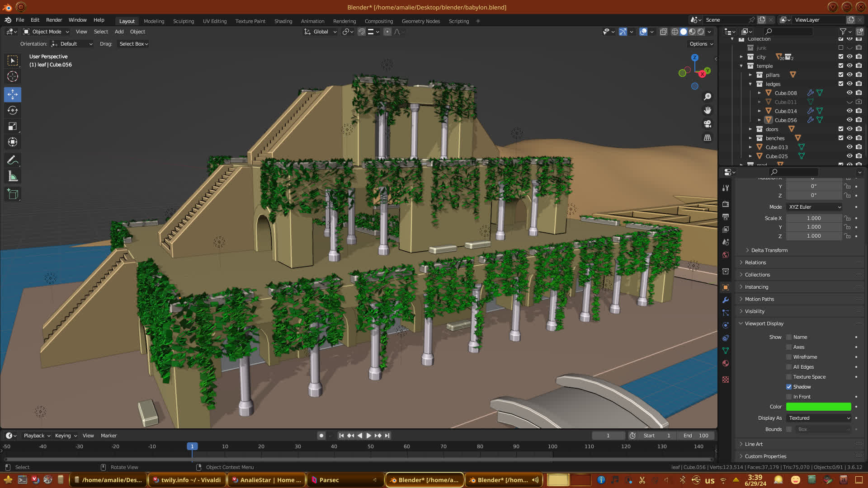
Task: Open the Shading workspace tab
Action: (283, 21)
